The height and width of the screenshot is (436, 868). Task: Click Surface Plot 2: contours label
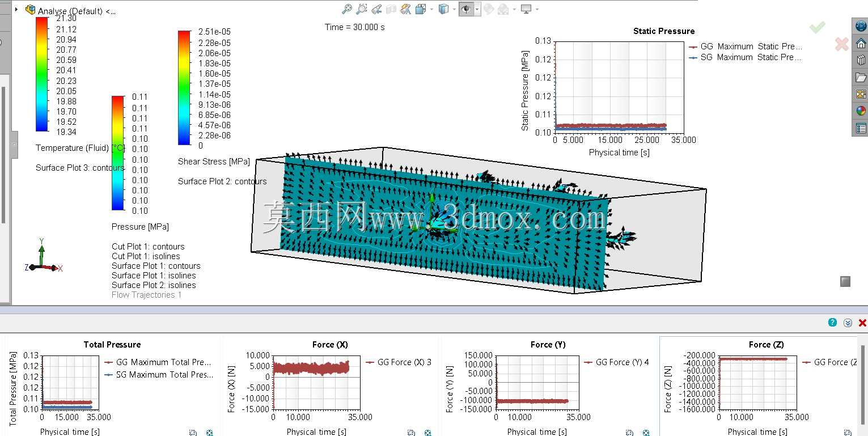coord(222,181)
